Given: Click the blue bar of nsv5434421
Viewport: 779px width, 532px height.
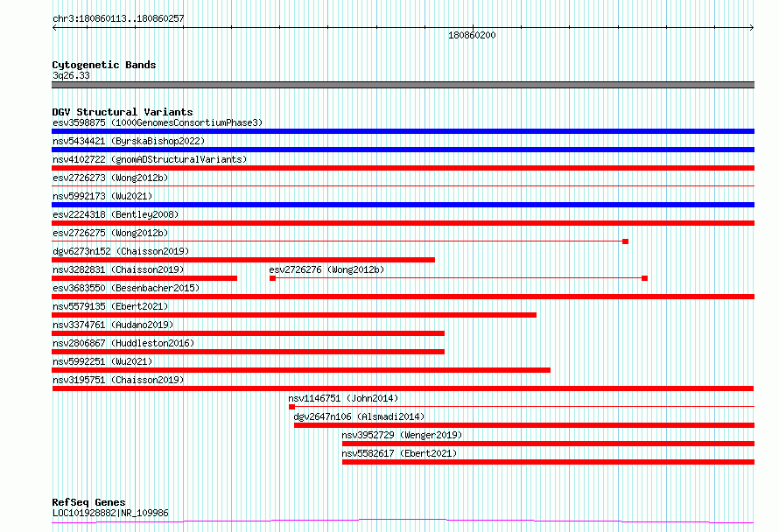Looking at the screenshot, I should 403,150.
